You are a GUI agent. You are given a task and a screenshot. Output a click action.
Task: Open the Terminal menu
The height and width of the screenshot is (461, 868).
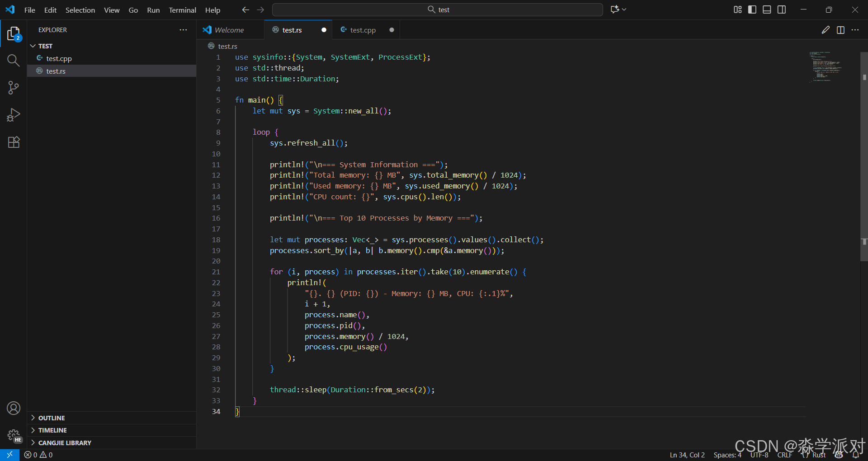tap(183, 10)
